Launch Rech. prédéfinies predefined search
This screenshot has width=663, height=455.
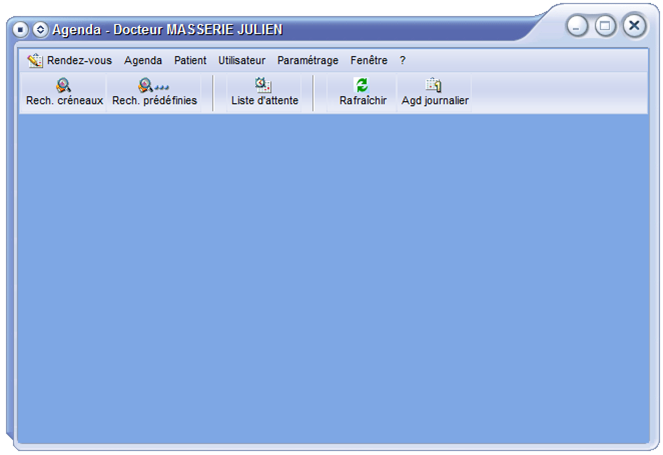pos(154,93)
